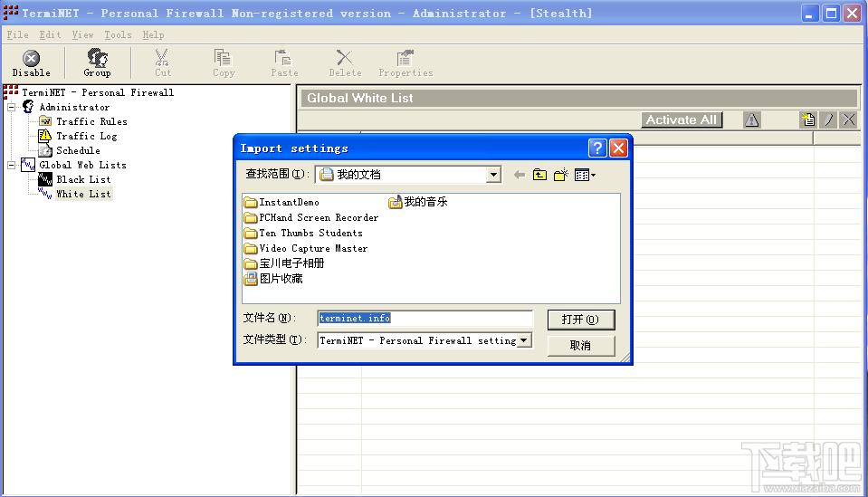Click the Properties toolbar icon
The width and height of the screenshot is (868, 497).
405,58
